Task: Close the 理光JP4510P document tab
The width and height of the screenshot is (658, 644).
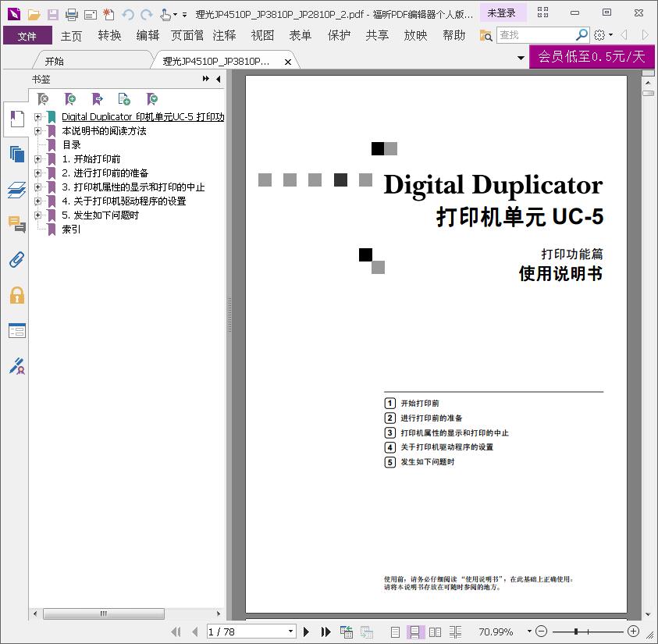Action: point(288,62)
